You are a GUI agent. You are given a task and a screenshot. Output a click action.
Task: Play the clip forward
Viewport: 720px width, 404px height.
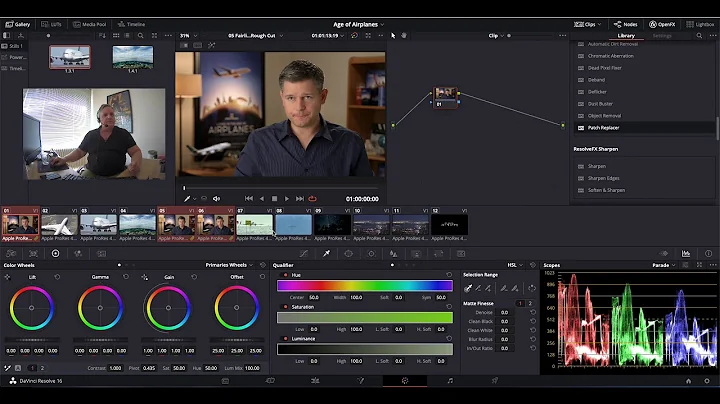[287, 198]
